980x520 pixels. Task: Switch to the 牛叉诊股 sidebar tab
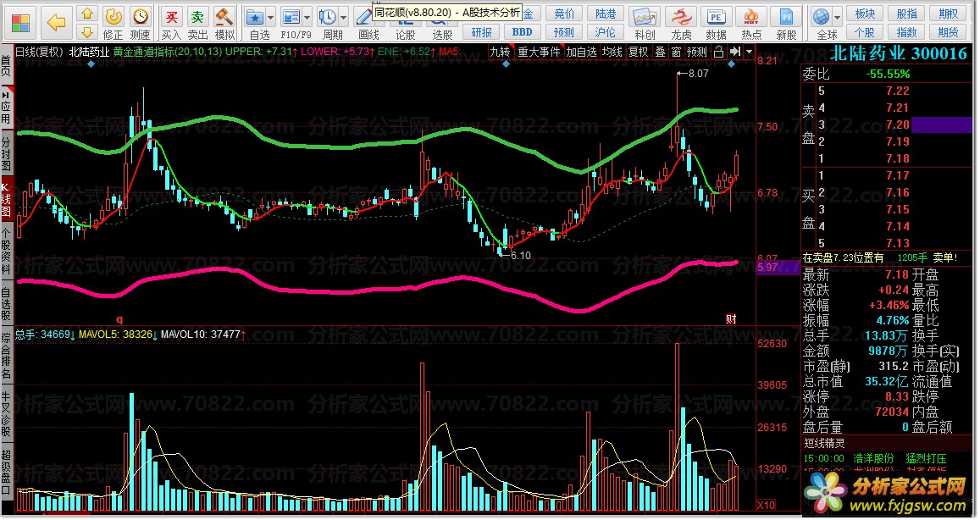[6, 414]
